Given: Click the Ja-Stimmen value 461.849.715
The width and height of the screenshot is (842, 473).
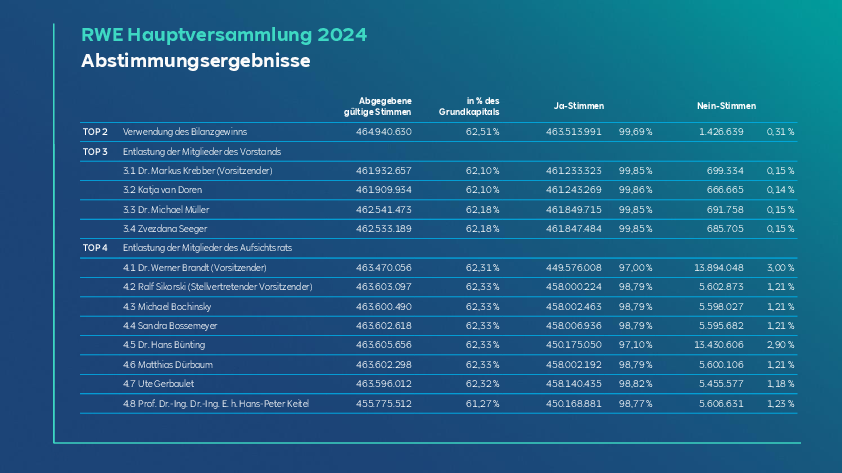Looking at the screenshot, I should pos(574,210).
